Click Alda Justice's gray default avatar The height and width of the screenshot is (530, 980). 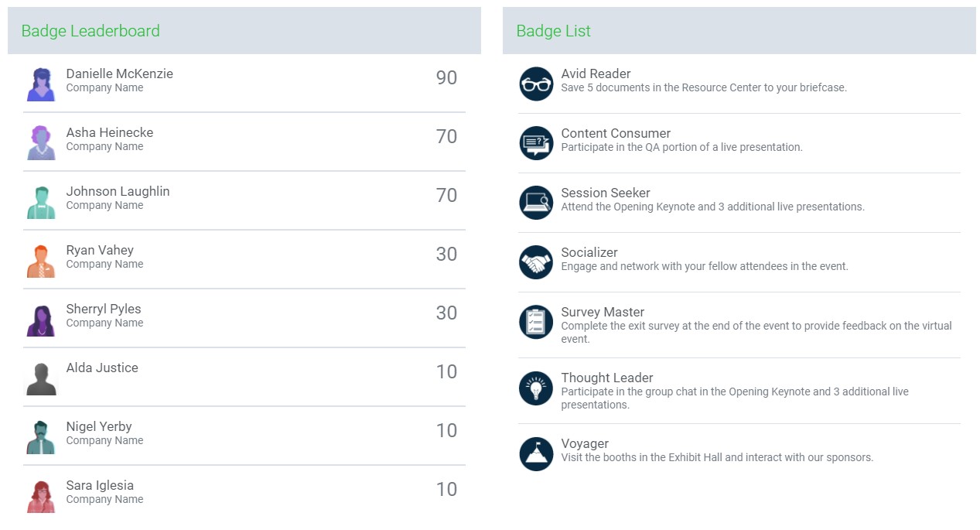pos(41,378)
